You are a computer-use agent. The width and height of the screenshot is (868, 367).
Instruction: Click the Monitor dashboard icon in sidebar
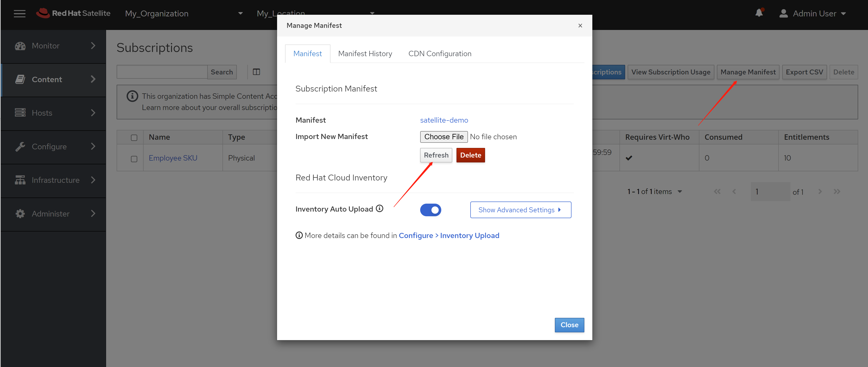[x=20, y=46]
